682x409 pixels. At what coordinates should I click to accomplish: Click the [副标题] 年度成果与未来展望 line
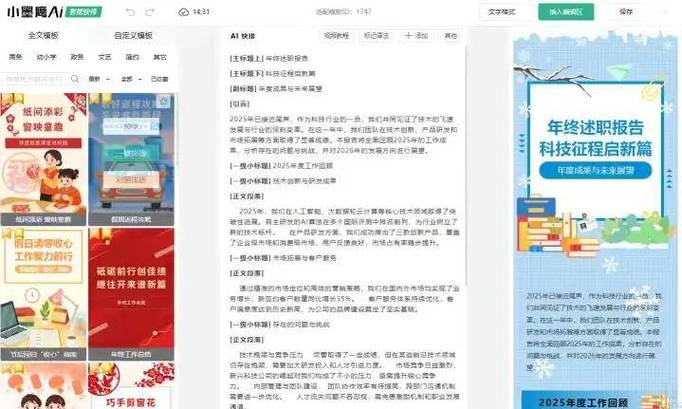coord(276,89)
